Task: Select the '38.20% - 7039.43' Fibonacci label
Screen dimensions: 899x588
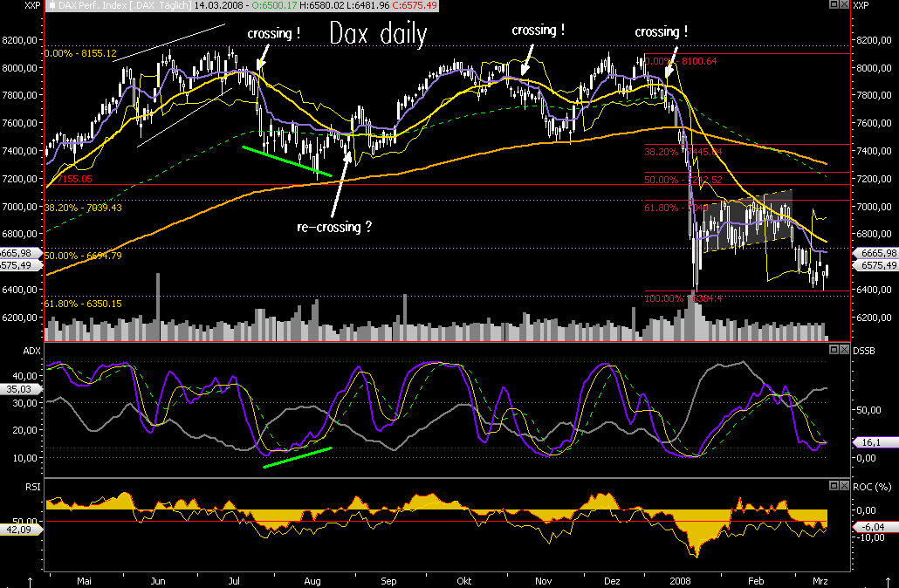Action: 83,208
